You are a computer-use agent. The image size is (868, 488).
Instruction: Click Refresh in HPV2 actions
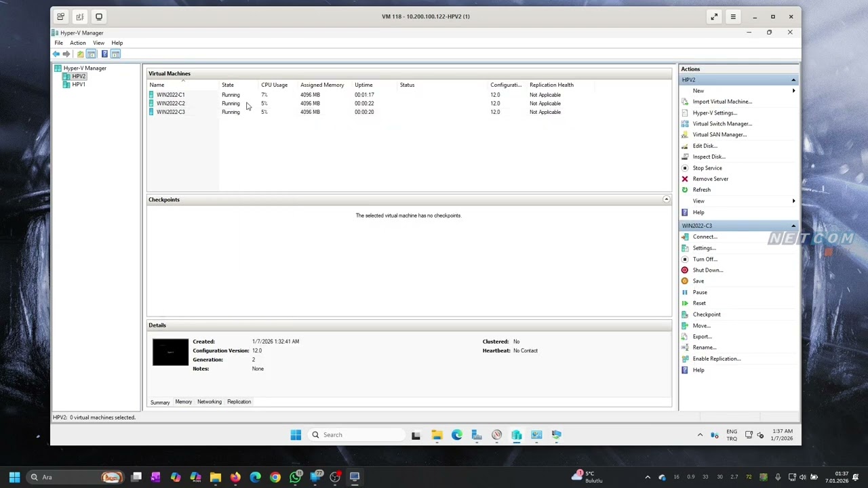[x=701, y=190]
